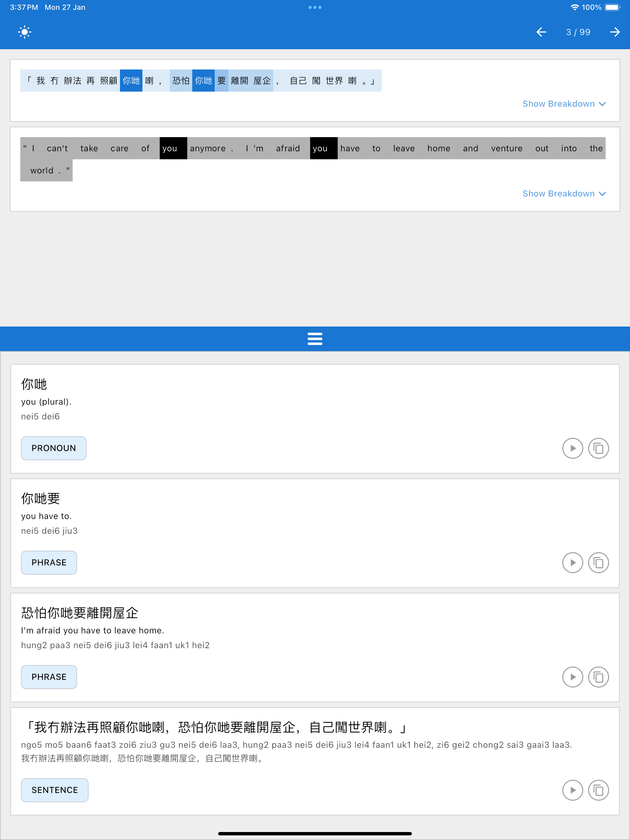Select the word 我 in Cantonese sentence

point(41,81)
